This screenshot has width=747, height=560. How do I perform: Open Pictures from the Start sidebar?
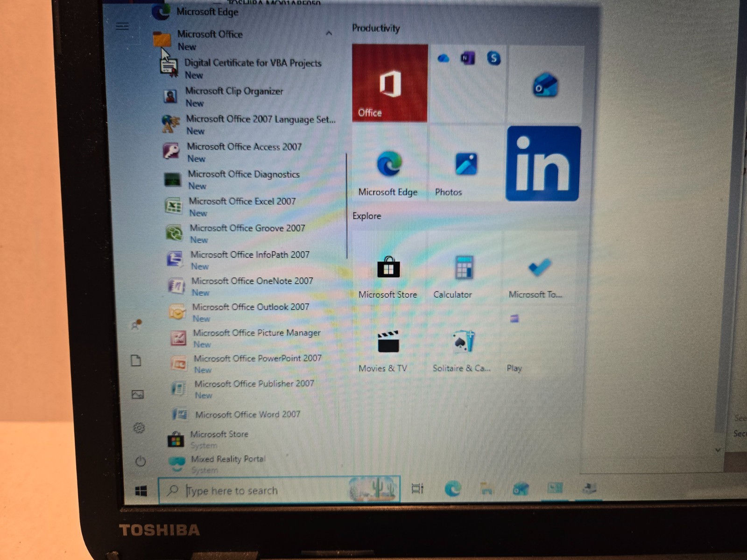tap(137, 395)
